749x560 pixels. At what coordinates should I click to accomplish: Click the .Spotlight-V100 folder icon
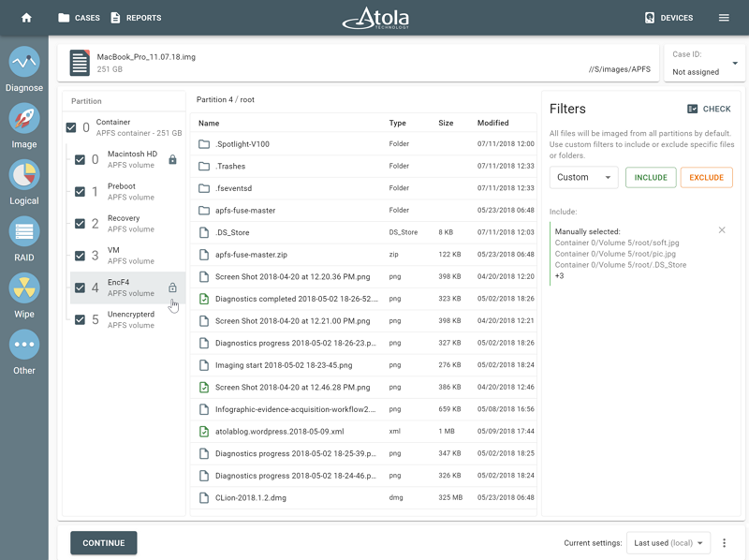(x=204, y=144)
